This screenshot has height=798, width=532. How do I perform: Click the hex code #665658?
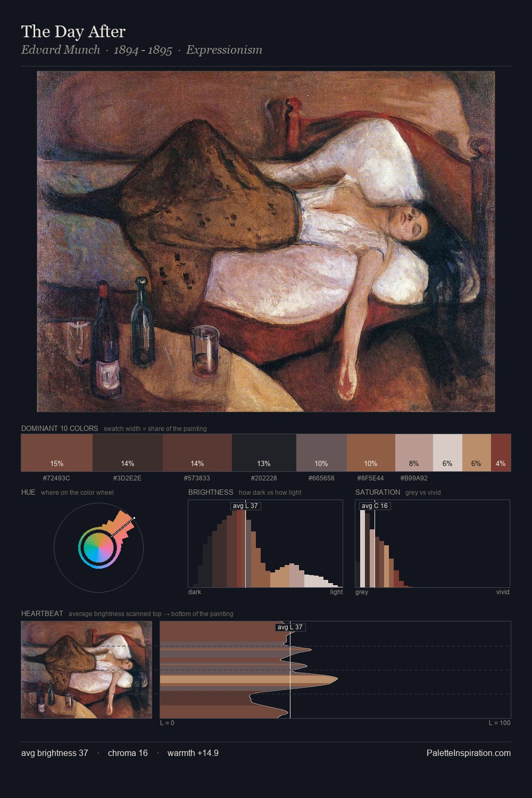coord(321,478)
